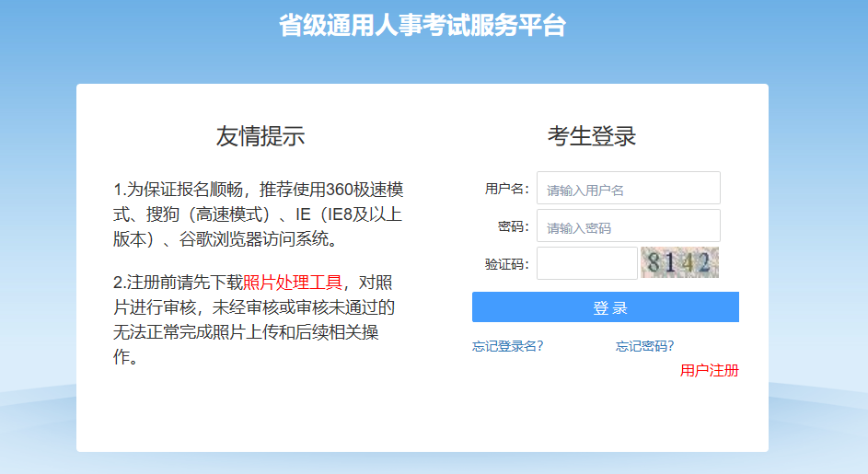Click the 省级通用人事考试服务平台 title
The image size is (868, 474).
click(422, 26)
